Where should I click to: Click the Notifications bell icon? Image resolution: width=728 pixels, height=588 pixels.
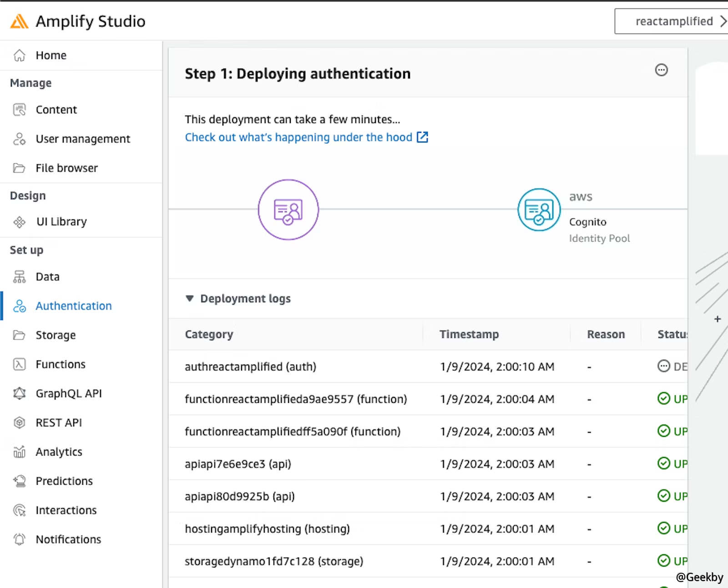coord(20,539)
